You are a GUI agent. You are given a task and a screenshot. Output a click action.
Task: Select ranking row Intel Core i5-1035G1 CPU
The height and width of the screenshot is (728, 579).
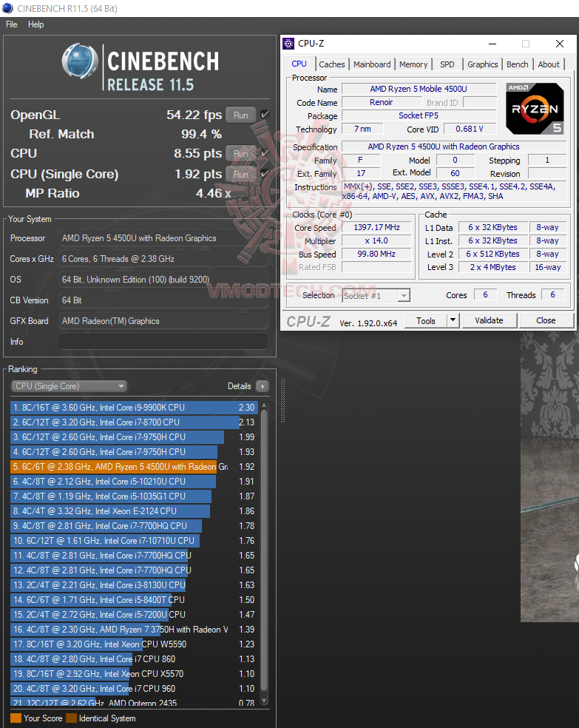click(134, 496)
